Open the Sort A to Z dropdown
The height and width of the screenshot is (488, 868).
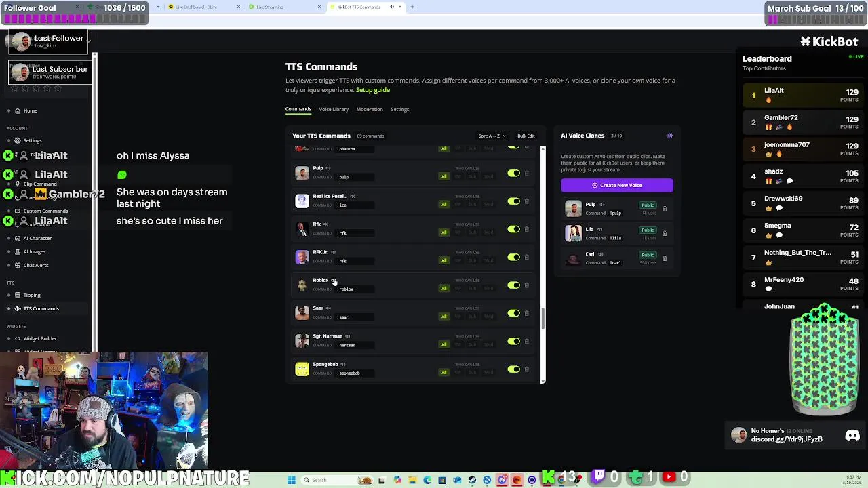coord(492,136)
